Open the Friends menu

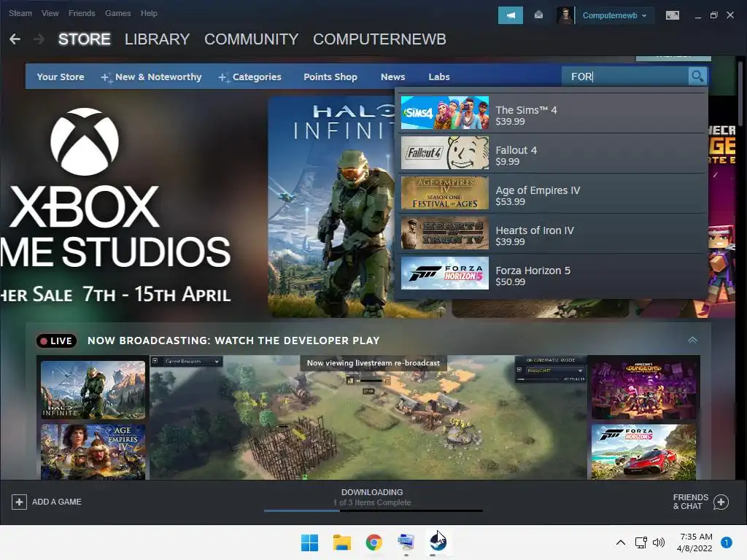[x=82, y=13]
